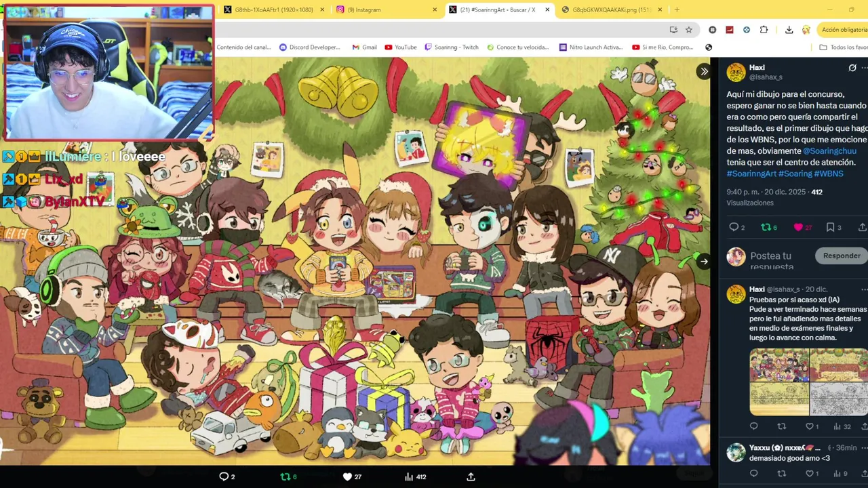Bookmark the main tweet showing 3 bookmarks
This screenshot has height=488, width=868.
point(830,228)
